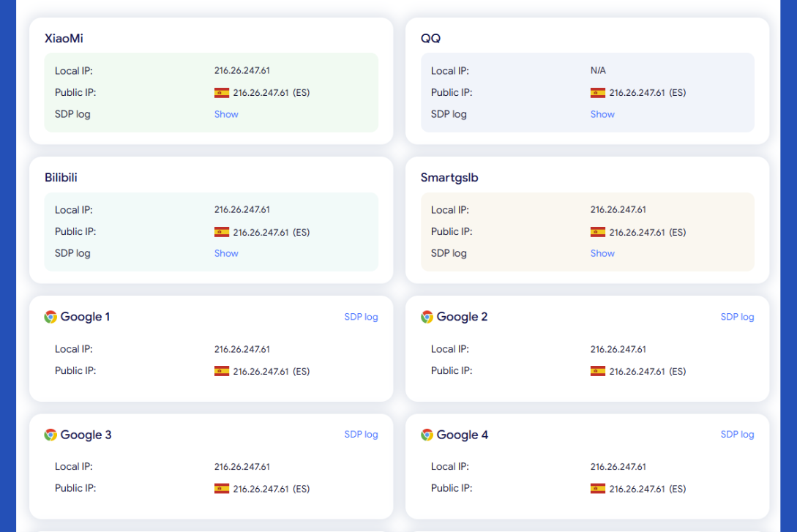
Task: Show the Smartgslb SDP log
Action: click(602, 253)
